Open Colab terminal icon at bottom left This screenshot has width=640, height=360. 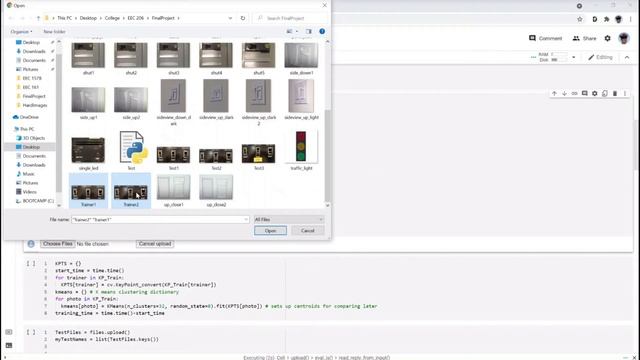tap(9, 345)
